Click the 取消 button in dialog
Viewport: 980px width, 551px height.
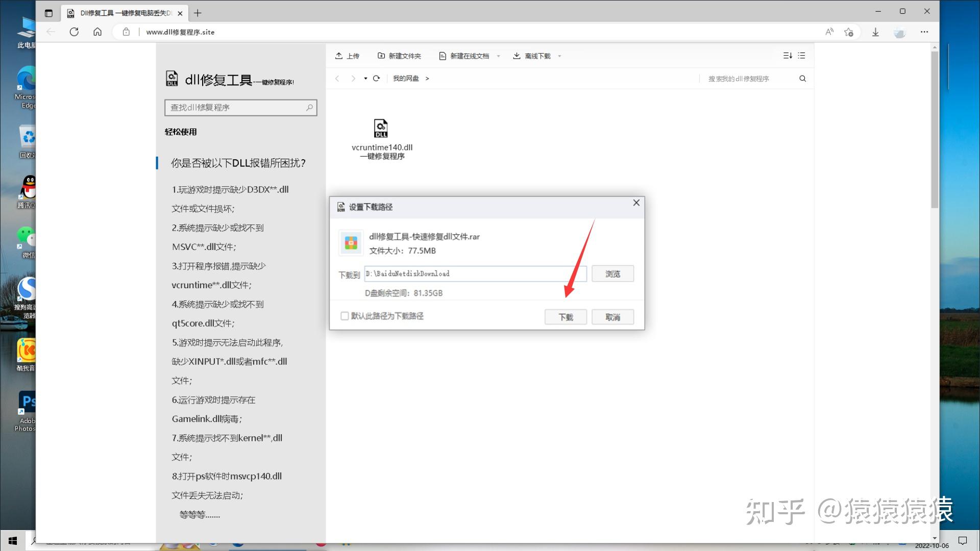pos(612,317)
